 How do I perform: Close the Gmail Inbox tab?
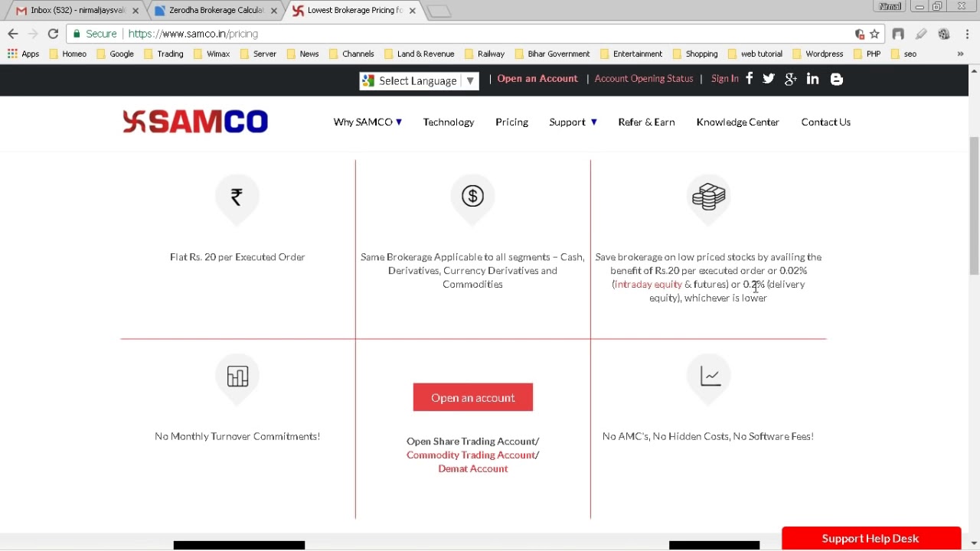coord(136,11)
